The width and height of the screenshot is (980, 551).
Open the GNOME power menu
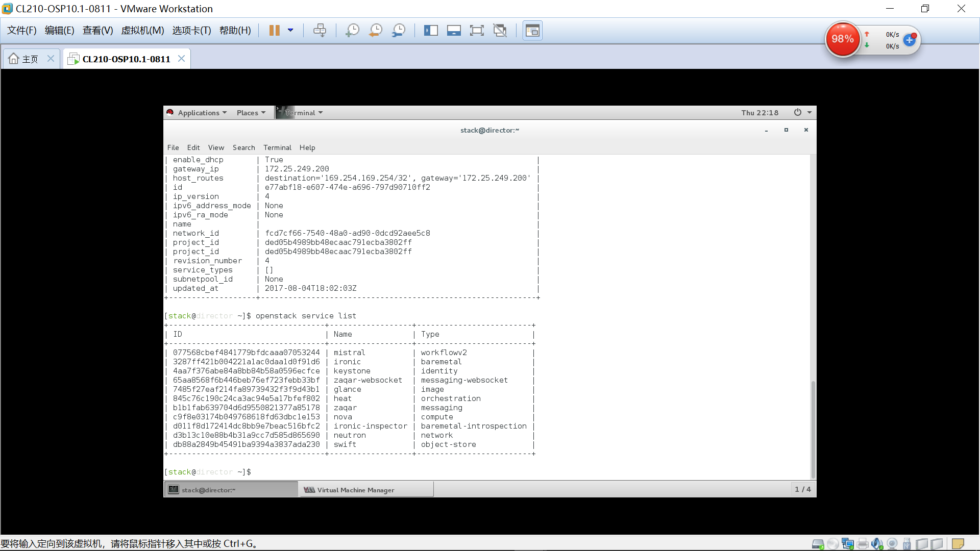(797, 112)
